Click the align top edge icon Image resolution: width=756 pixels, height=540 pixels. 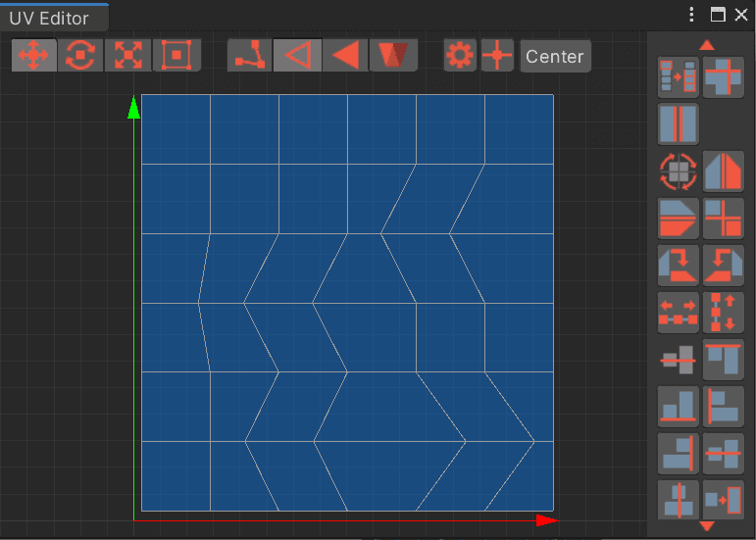coord(723,360)
